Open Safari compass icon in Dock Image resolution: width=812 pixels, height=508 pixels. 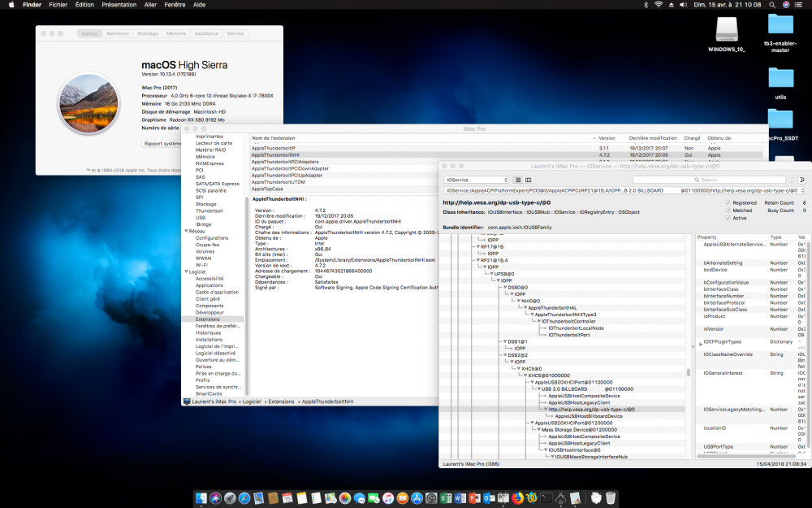244,499
